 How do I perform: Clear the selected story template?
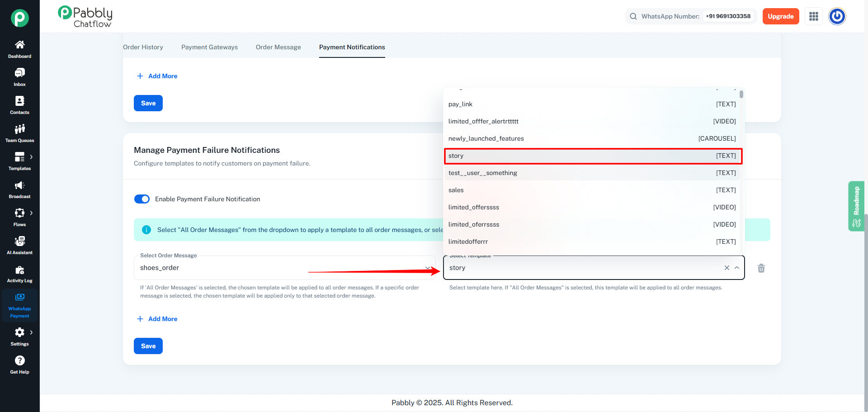727,268
